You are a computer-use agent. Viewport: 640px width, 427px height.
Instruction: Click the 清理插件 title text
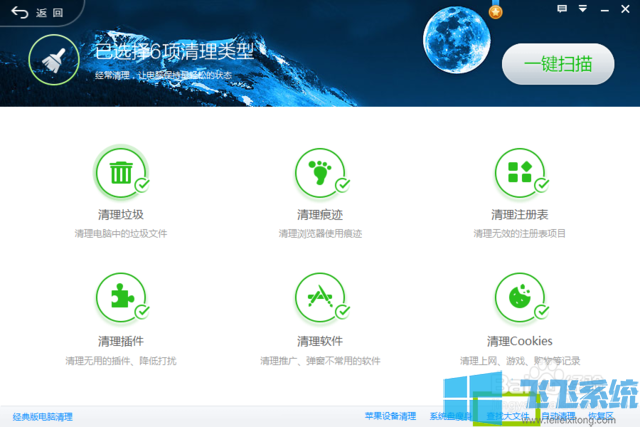(x=121, y=341)
